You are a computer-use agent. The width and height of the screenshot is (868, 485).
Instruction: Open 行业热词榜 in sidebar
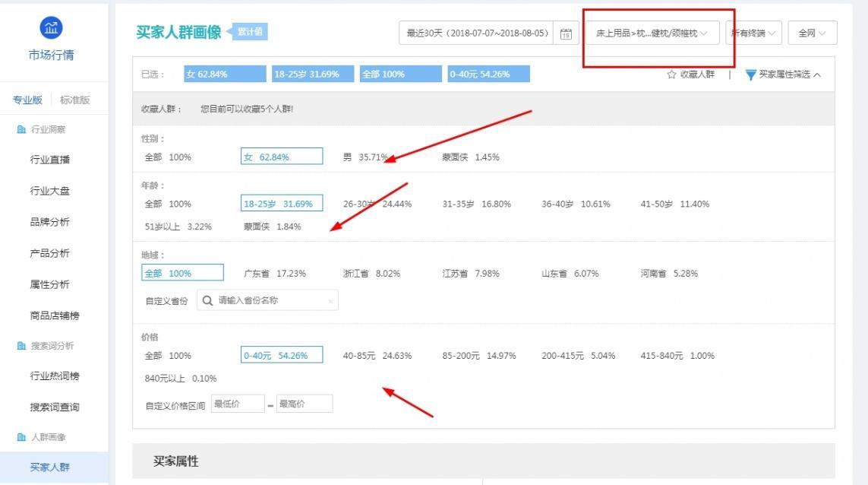pyautogui.click(x=55, y=376)
